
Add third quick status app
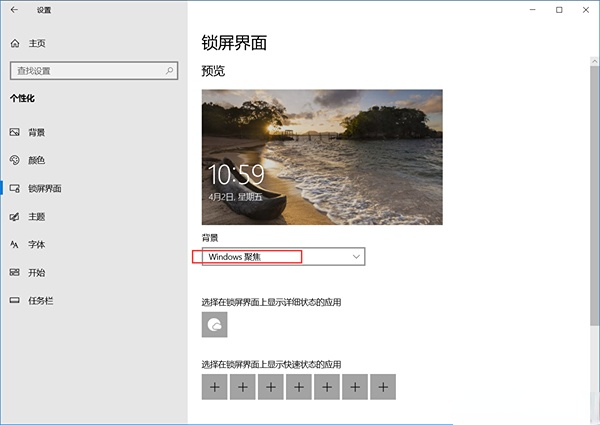pyautogui.click(x=271, y=387)
